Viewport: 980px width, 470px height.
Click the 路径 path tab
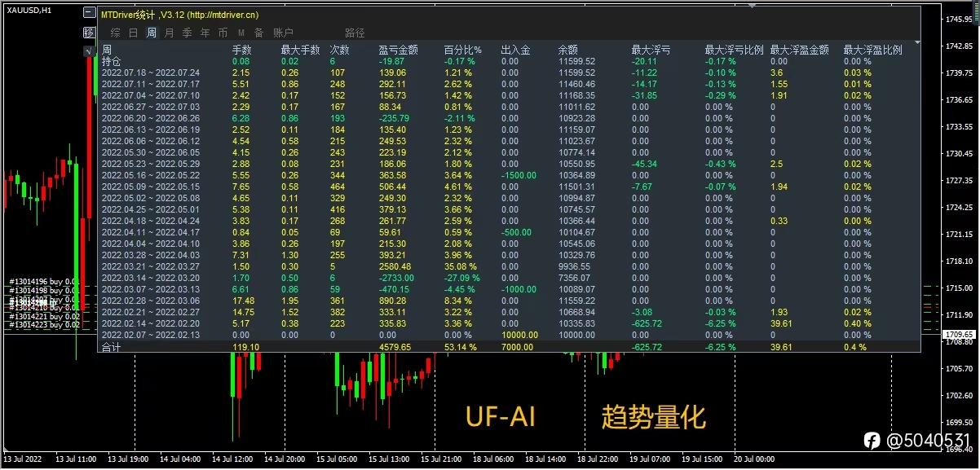click(355, 33)
